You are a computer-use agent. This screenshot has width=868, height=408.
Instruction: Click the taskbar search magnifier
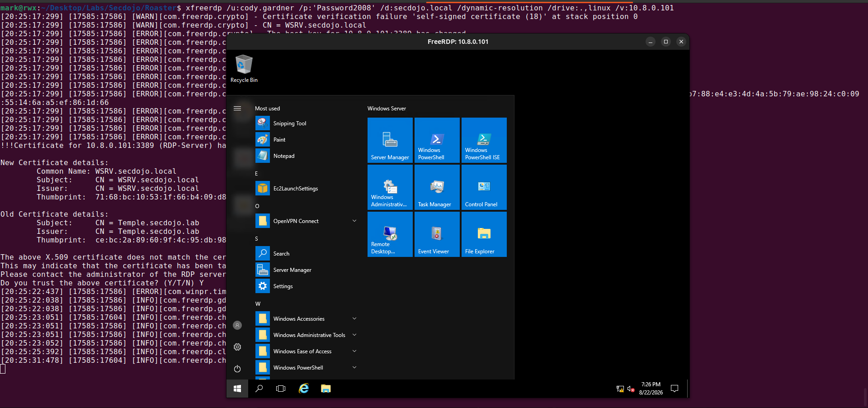[x=259, y=389]
